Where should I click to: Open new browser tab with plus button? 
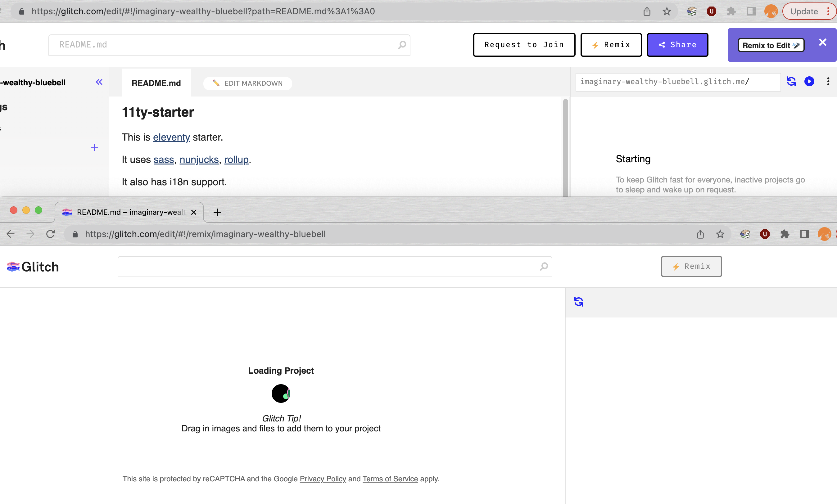(217, 212)
